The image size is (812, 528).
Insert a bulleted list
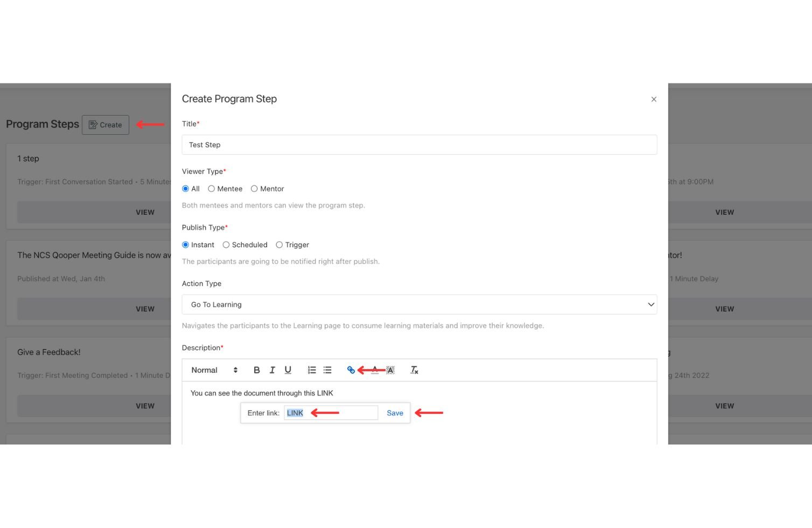327,370
